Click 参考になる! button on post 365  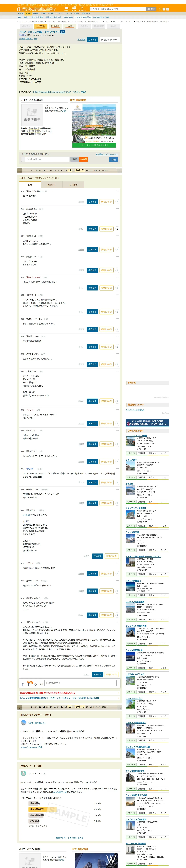pyautogui.click(x=106, y=270)
